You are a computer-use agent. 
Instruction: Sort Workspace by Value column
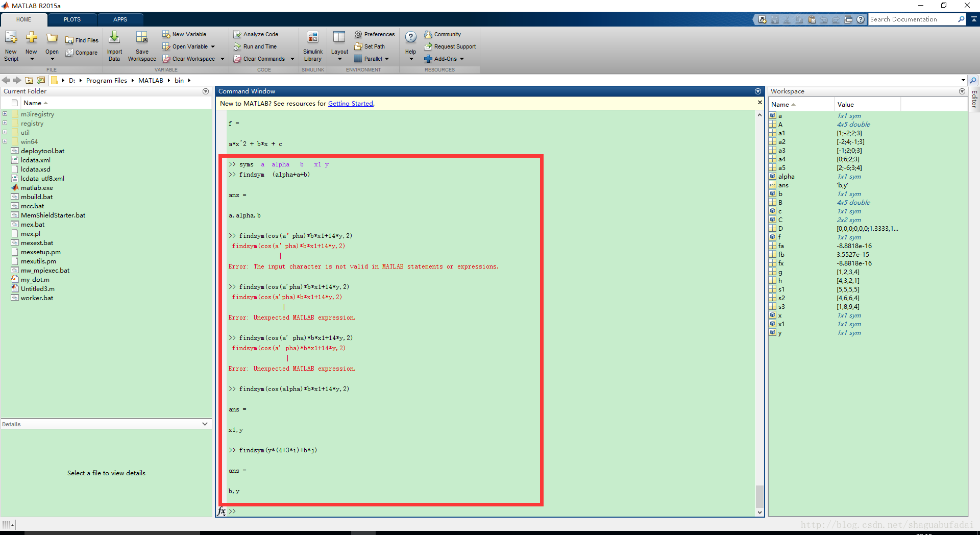867,104
